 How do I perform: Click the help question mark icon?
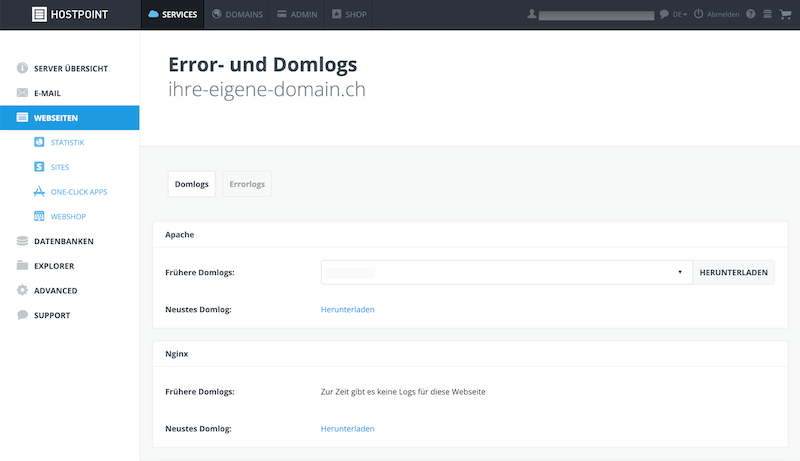[751, 14]
